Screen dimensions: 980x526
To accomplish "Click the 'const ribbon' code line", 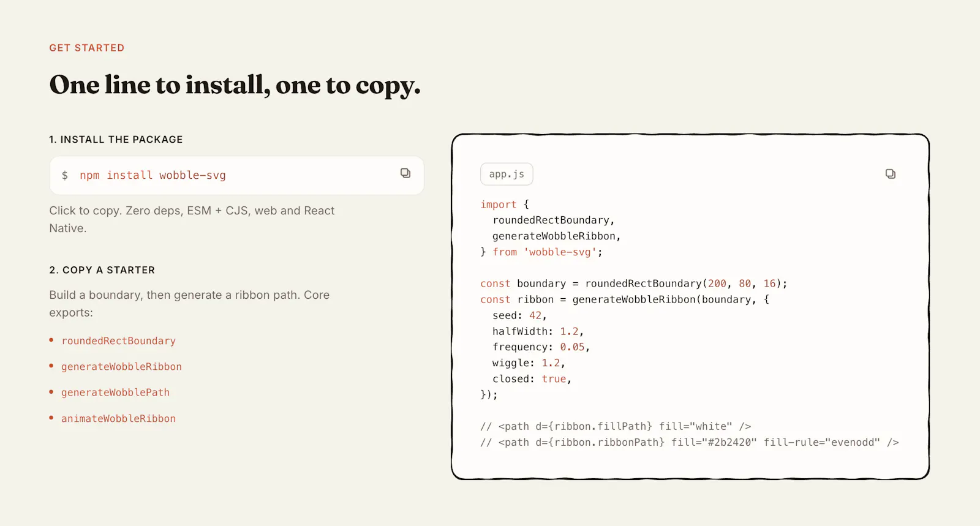I will (625, 299).
